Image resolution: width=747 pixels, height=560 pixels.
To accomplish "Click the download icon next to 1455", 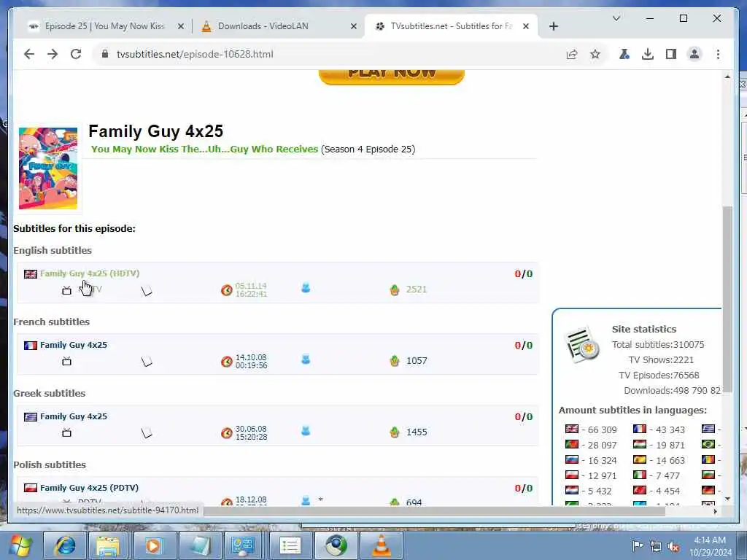I will pos(395,432).
